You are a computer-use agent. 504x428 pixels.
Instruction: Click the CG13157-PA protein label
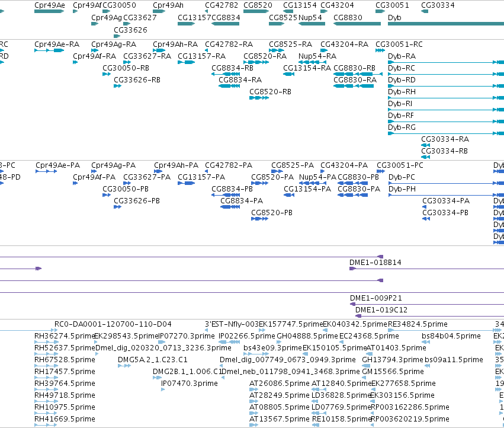(201, 177)
